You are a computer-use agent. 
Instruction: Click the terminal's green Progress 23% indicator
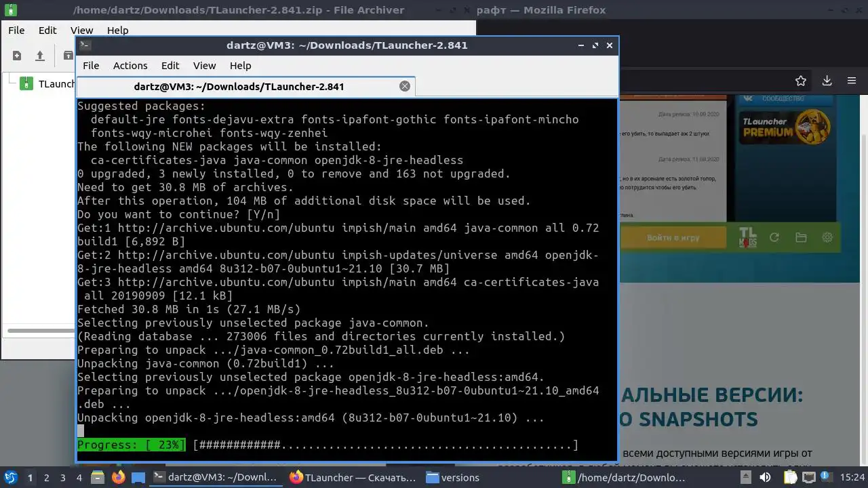click(131, 445)
